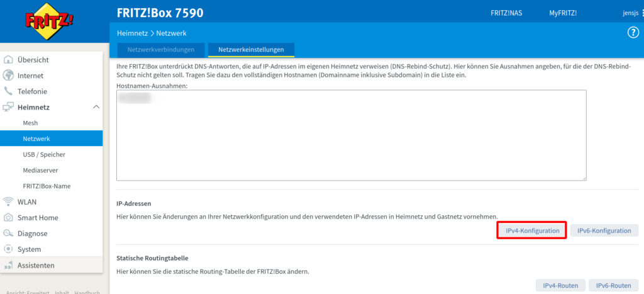Screen dimensions: 644x294
Task: Click the IPv4-Konfiguration button
Action: click(x=532, y=230)
